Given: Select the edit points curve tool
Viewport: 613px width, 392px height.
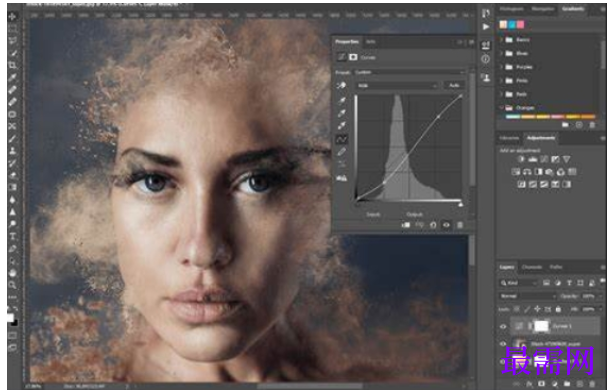Looking at the screenshot, I should [342, 139].
